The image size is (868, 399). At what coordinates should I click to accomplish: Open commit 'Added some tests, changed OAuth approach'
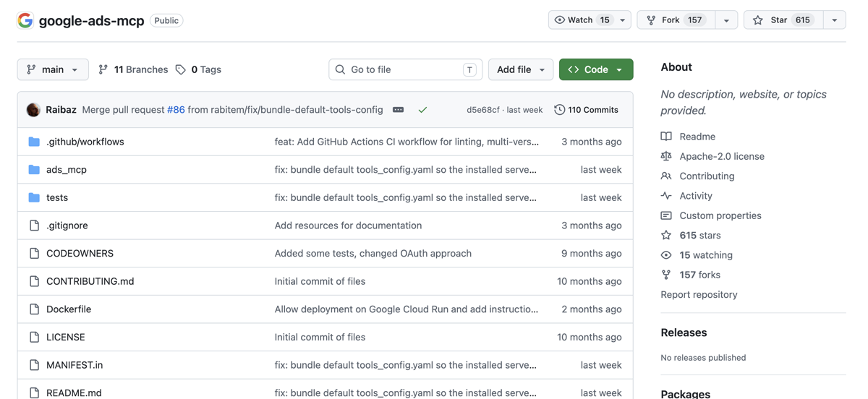[x=373, y=253]
